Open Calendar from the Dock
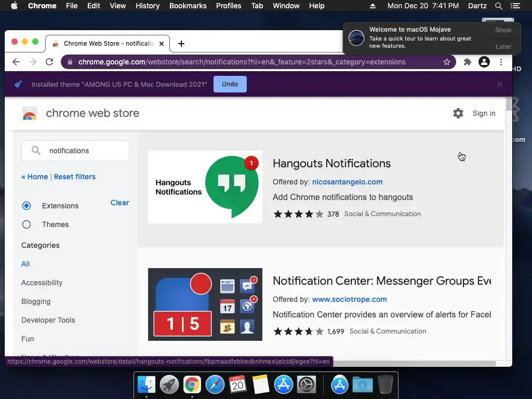 [237, 385]
